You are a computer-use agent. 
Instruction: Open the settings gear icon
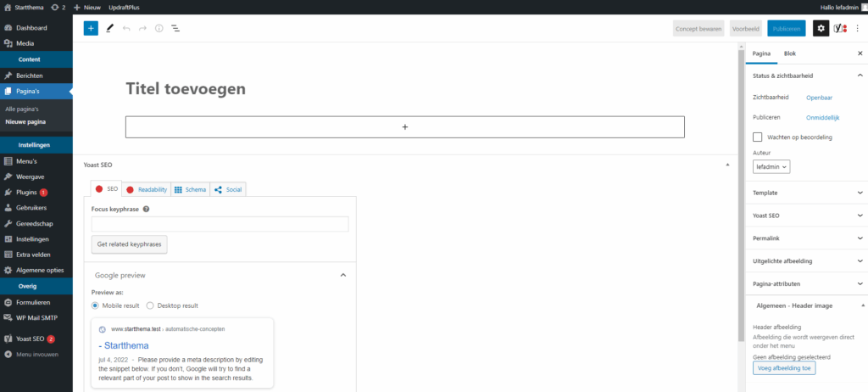pyautogui.click(x=821, y=28)
